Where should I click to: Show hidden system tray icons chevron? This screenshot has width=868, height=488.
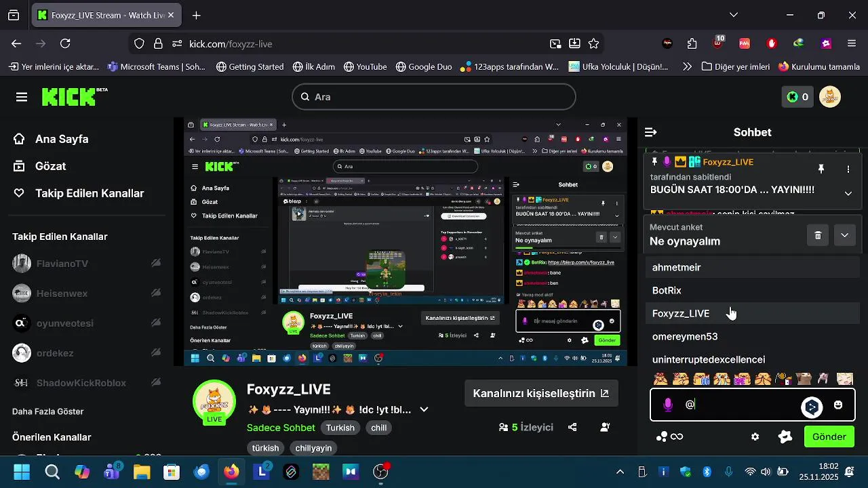coord(620,472)
